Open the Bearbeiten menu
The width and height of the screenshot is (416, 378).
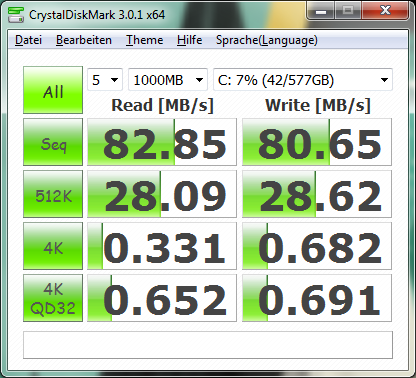coord(84,40)
